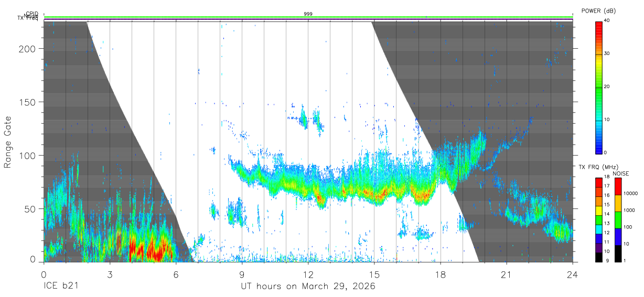This screenshot has height=297, width=644.
Task: Pick the green NOISE swatch between 100 and 1000
Action: (618, 220)
